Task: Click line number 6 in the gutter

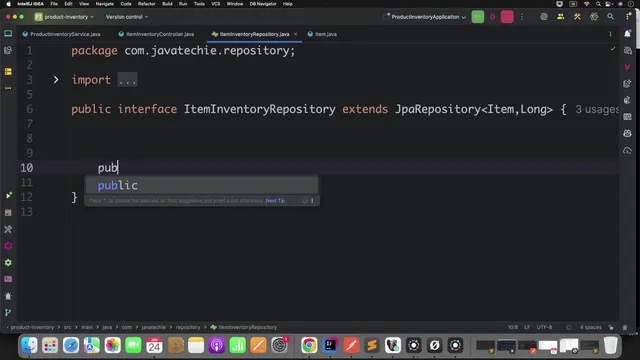Action: [29, 109]
